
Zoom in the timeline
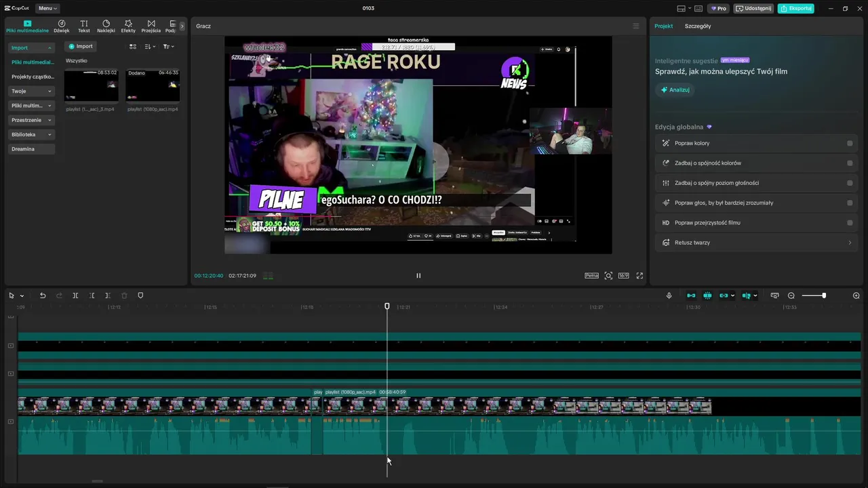click(x=856, y=296)
